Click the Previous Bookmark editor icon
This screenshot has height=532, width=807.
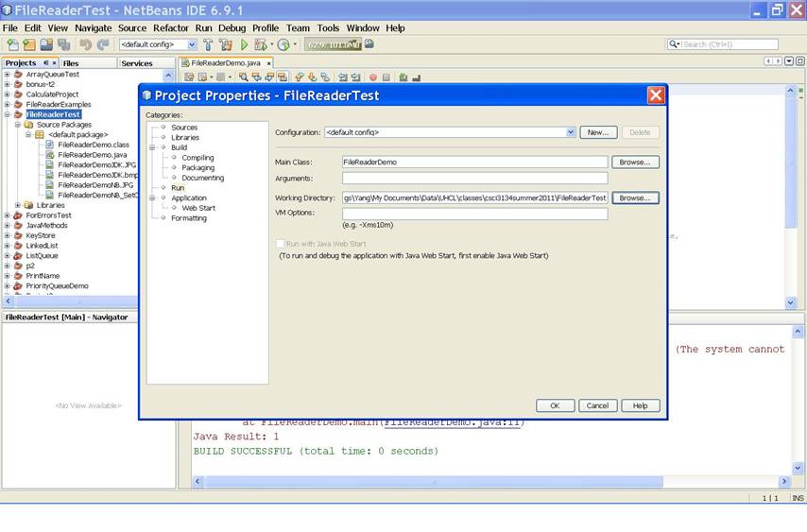click(x=299, y=77)
